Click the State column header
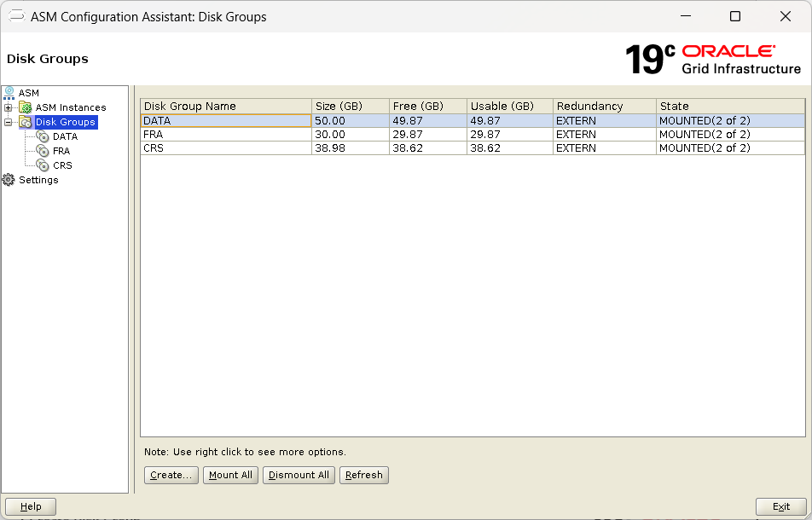Viewport: 812px width, 520px height. pyautogui.click(x=731, y=106)
